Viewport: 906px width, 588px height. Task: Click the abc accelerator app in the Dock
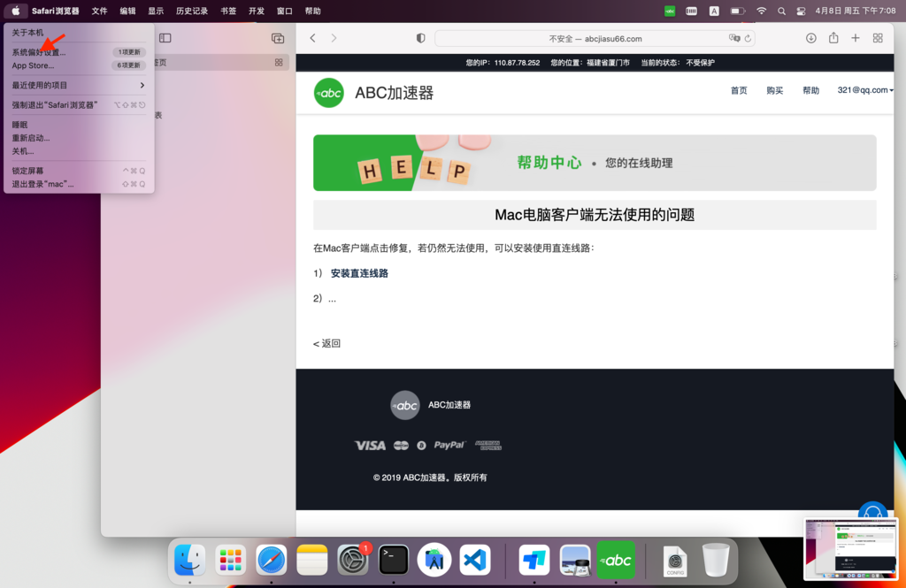click(x=616, y=560)
